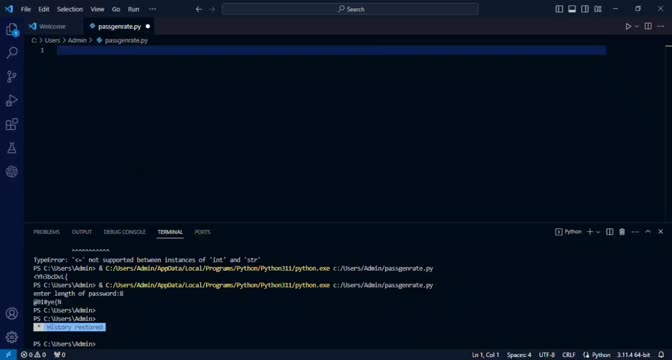Kill terminal with the trash icon

click(622, 232)
